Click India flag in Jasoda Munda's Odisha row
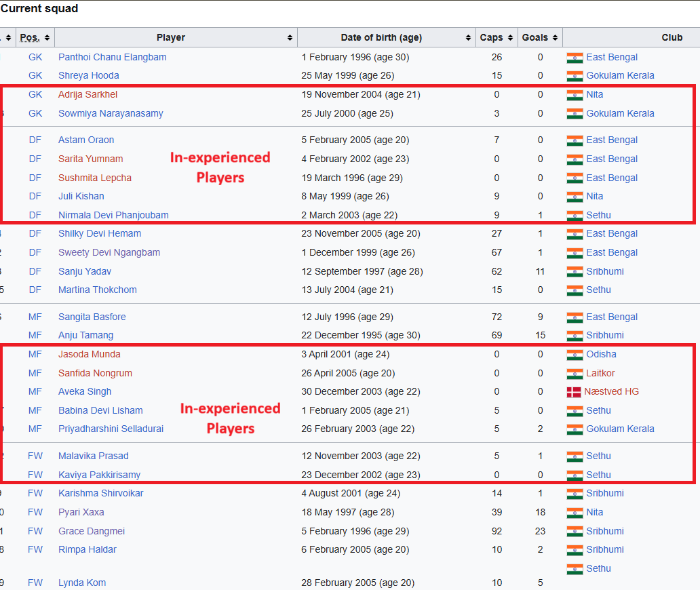The image size is (700, 590). [x=575, y=355]
